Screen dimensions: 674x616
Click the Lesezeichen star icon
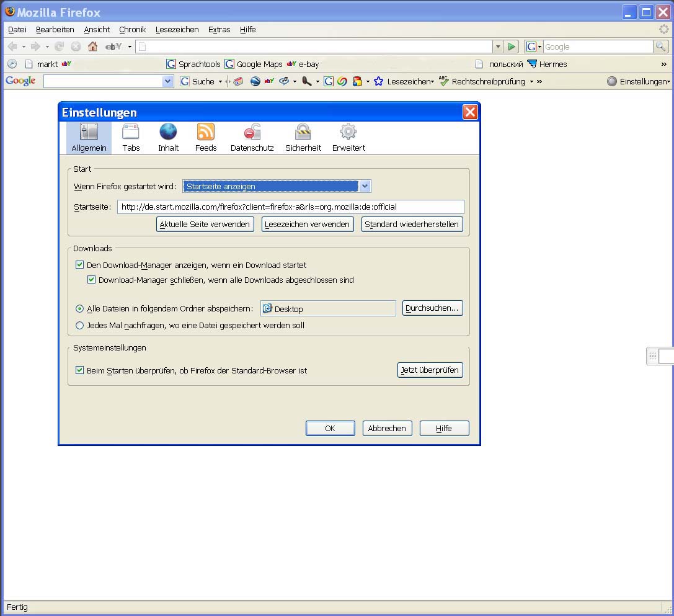[378, 81]
